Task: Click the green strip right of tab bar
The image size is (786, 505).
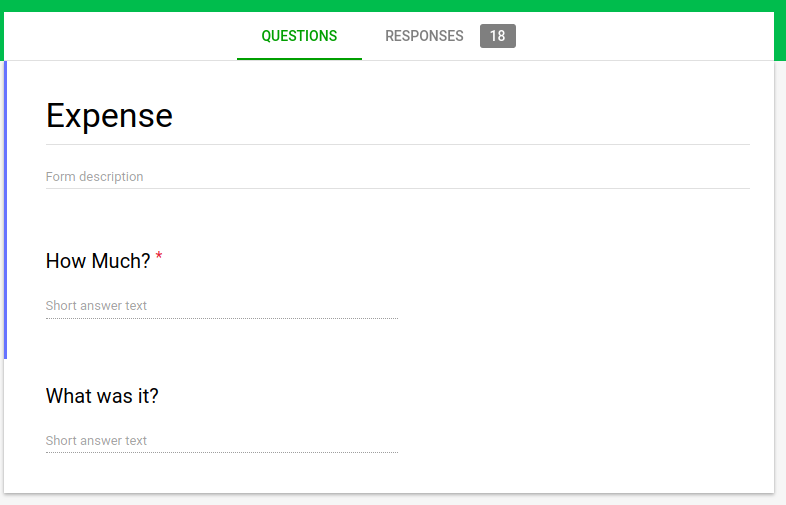Action: (780, 36)
